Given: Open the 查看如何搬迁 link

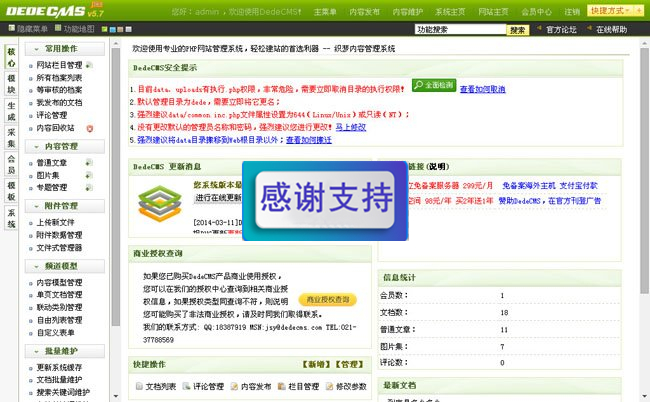Looking at the screenshot, I should [x=309, y=140].
